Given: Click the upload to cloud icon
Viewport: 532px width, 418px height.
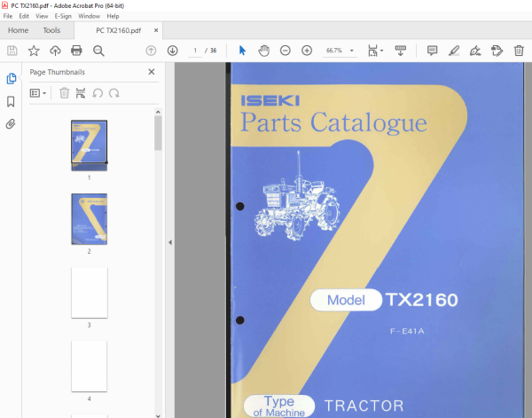Looking at the screenshot, I should 55,51.
